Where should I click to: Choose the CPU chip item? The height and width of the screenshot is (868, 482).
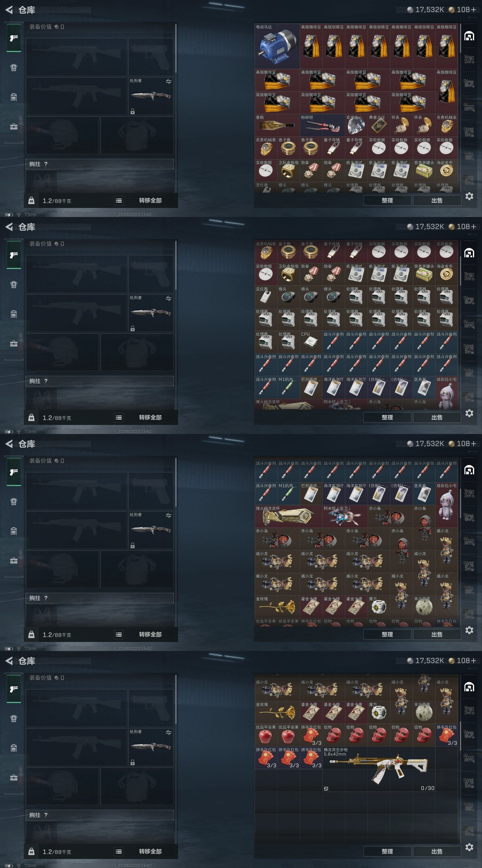pyautogui.click(x=311, y=342)
